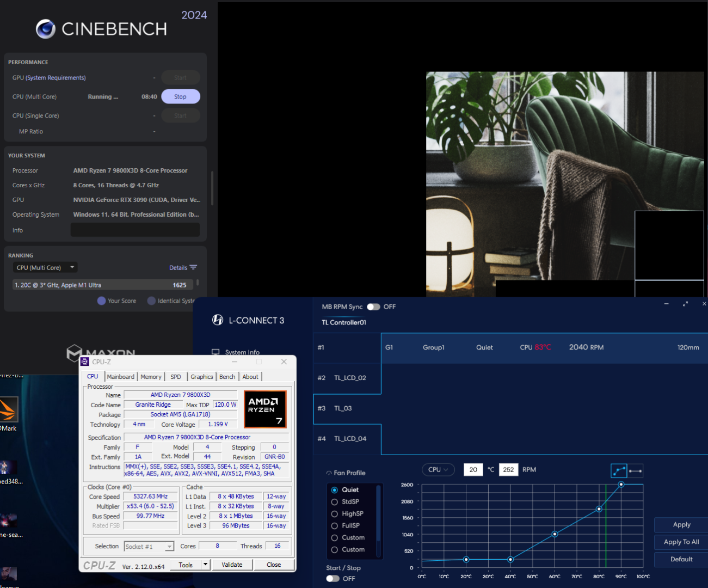Select the fan curve graph mode icon
This screenshot has height=588, width=708.
click(x=619, y=470)
